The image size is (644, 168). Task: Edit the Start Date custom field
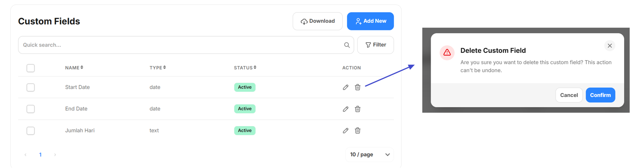(346, 87)
